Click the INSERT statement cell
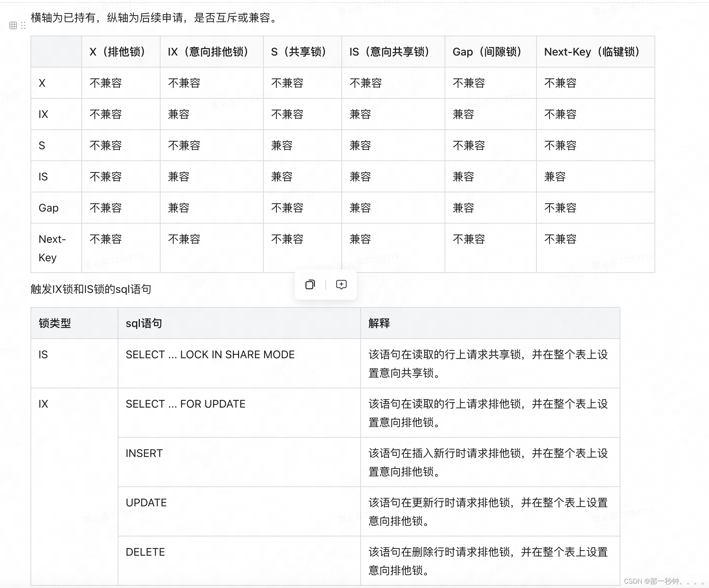This screenshot has width=709, height=588. pos(144,453)
